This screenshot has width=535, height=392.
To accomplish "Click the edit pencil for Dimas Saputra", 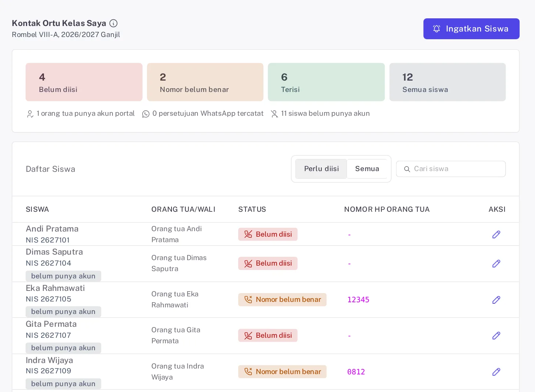I will 496,263.
